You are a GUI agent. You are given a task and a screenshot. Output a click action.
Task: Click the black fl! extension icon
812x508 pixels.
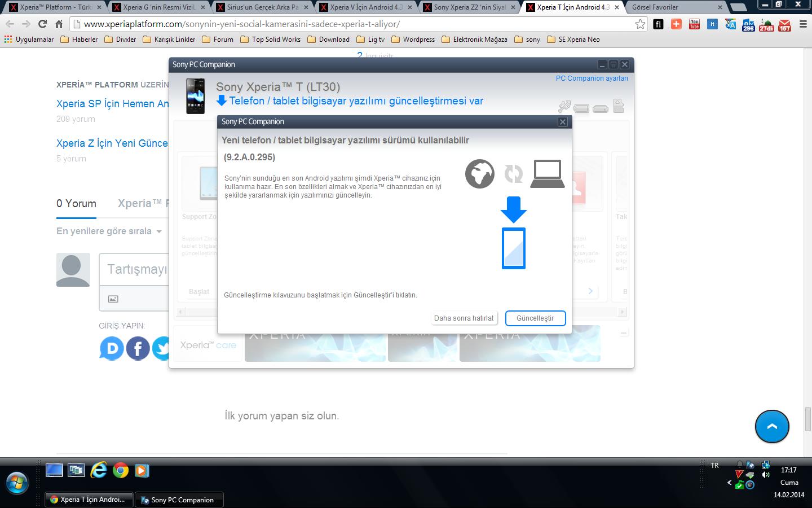658,24
